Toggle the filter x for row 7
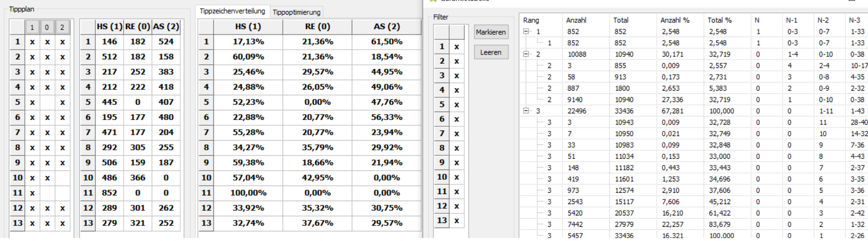 457,134
